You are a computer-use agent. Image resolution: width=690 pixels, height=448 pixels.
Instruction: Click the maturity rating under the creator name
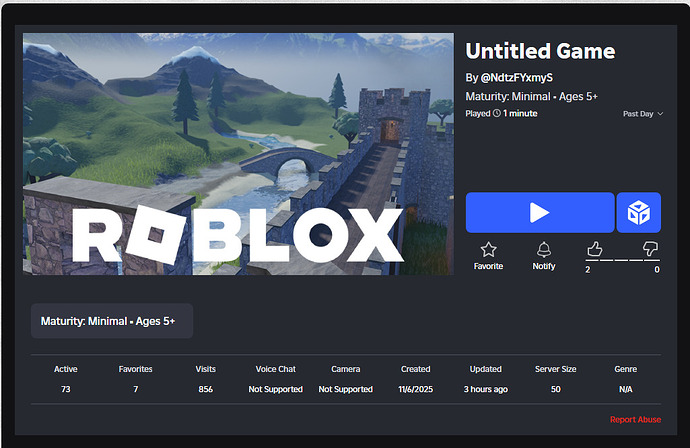coord(532,96)
